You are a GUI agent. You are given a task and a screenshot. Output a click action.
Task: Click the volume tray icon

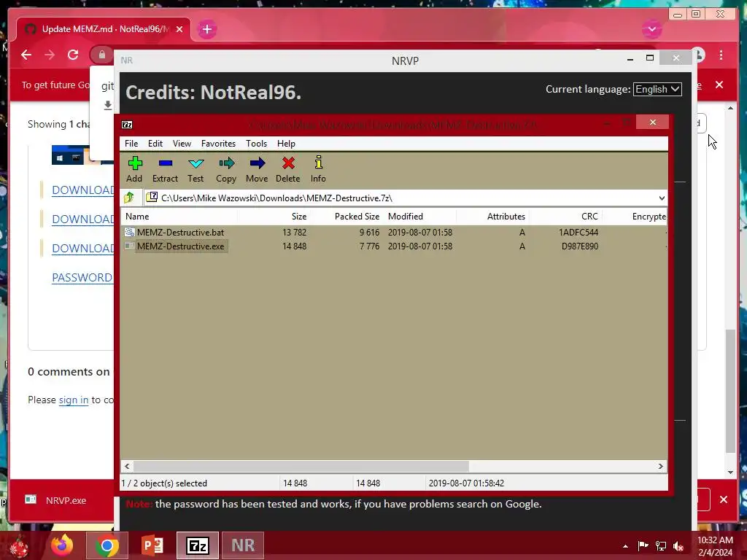678,546
